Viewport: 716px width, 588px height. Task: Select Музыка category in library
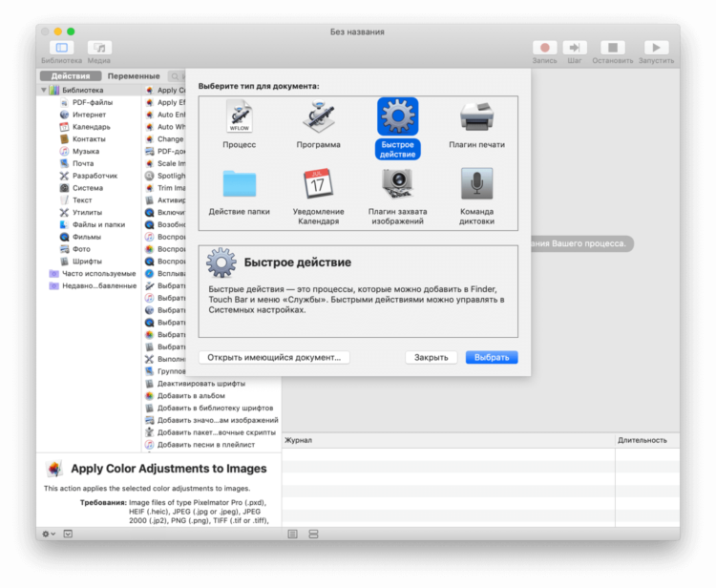(x=86, y=152)
